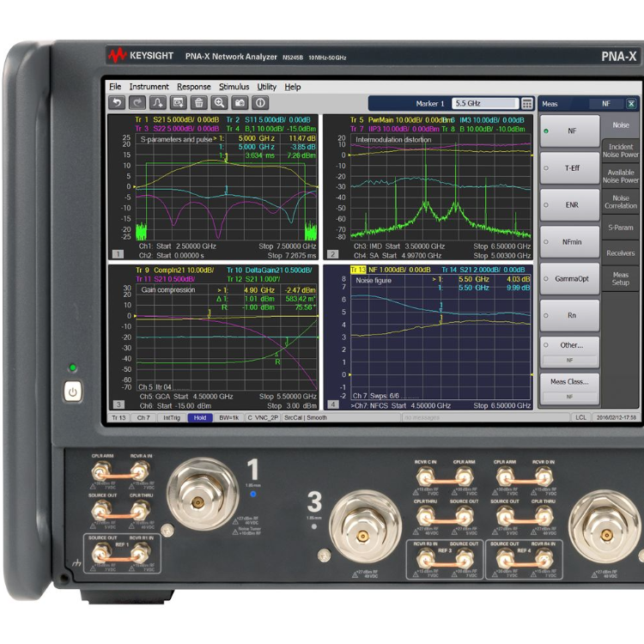Open the File menu

[115, 87]
